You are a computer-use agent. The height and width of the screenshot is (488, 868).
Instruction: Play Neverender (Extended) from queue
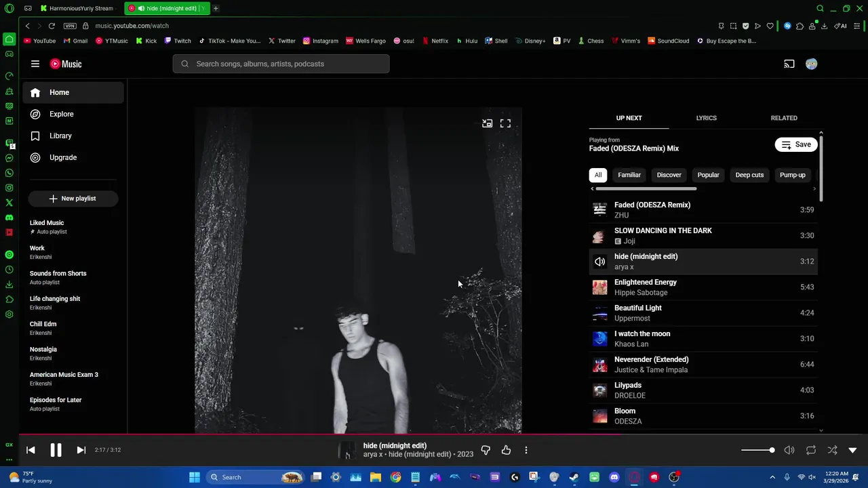point(703,364)
